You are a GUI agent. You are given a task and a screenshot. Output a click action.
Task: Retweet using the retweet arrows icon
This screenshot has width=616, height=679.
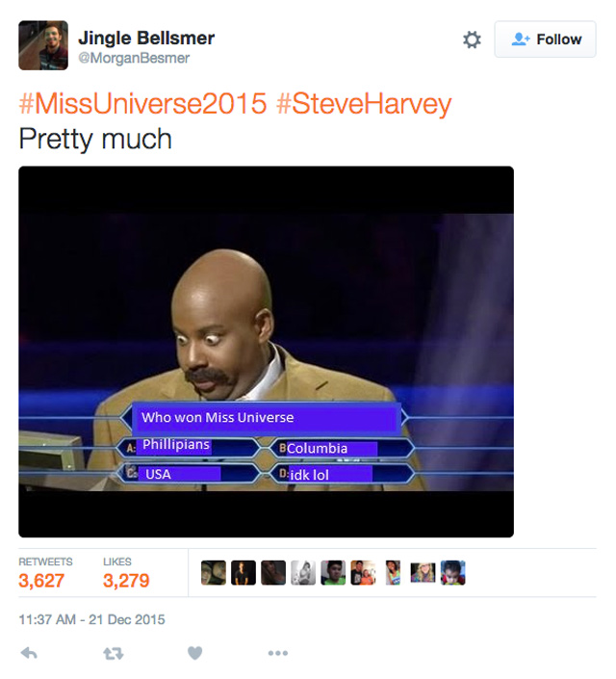114,653
